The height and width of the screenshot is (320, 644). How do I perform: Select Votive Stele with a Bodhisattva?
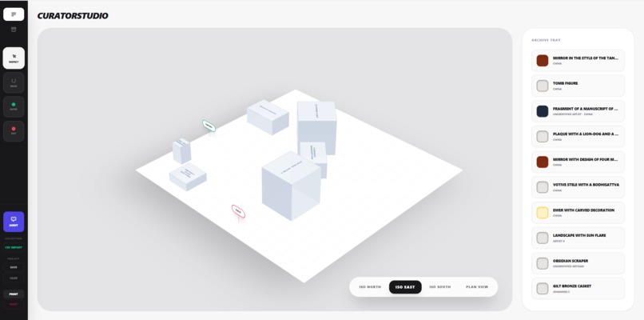pos(578,187)
